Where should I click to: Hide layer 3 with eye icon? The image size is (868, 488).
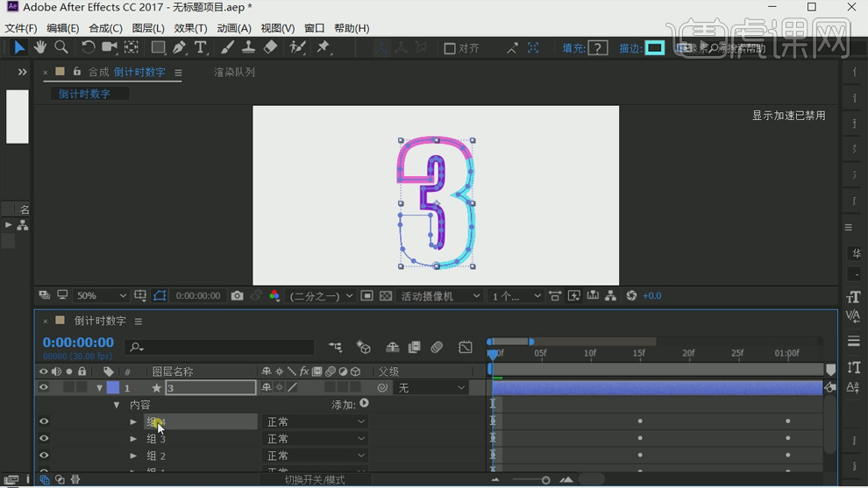[x=44, y=388]
